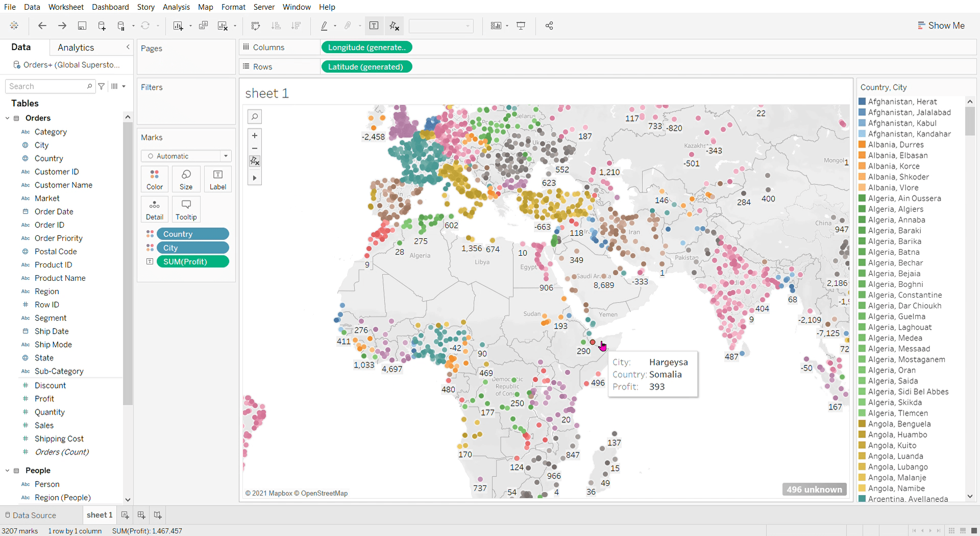980x536 pixels.
Task: Toggle show mark labels button
Action: tap(374, 26)
